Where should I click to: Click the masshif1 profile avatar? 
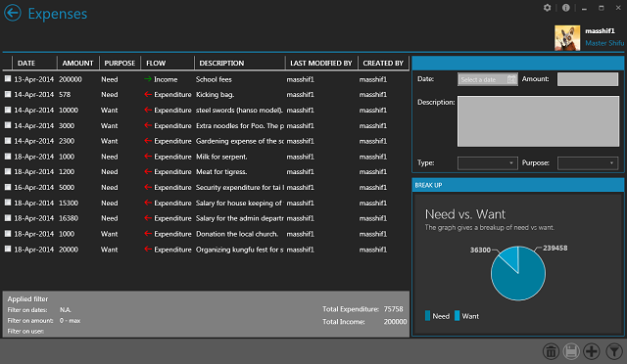(x=567, y=38)
